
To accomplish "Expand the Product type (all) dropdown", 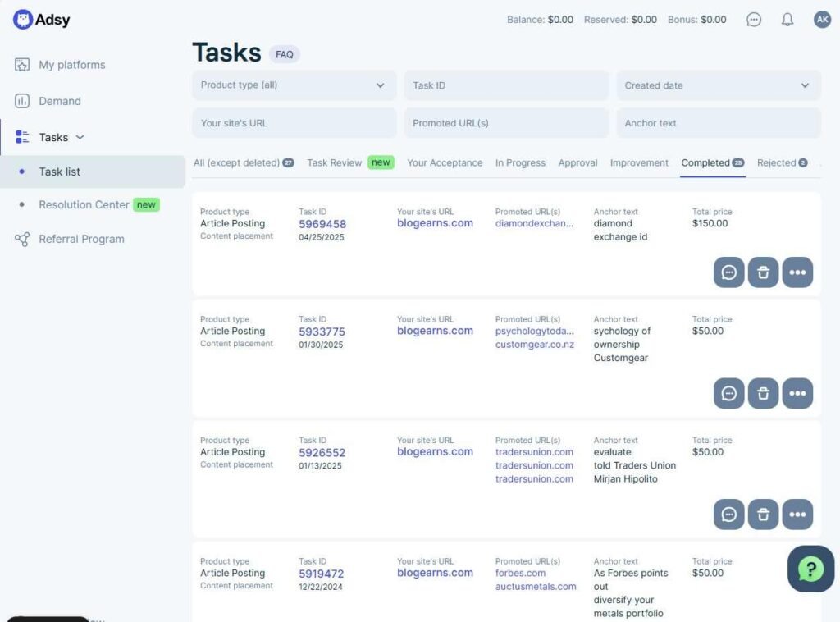I will click(294, 85).
